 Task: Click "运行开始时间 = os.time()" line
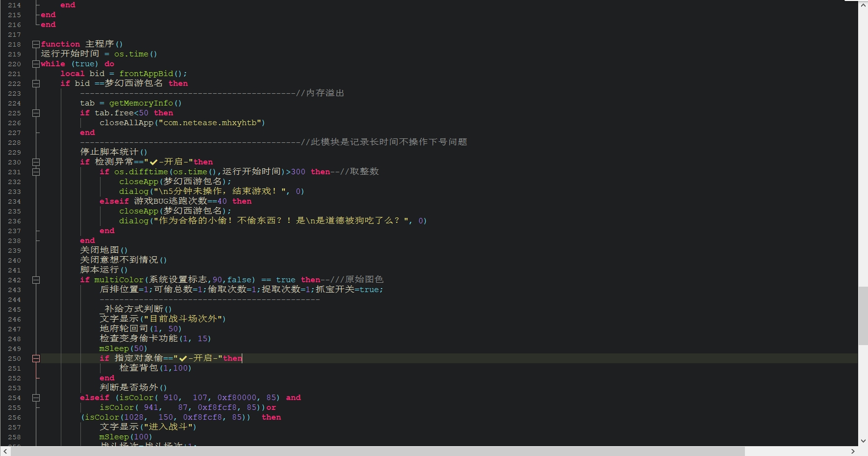(x=99, y=54)
